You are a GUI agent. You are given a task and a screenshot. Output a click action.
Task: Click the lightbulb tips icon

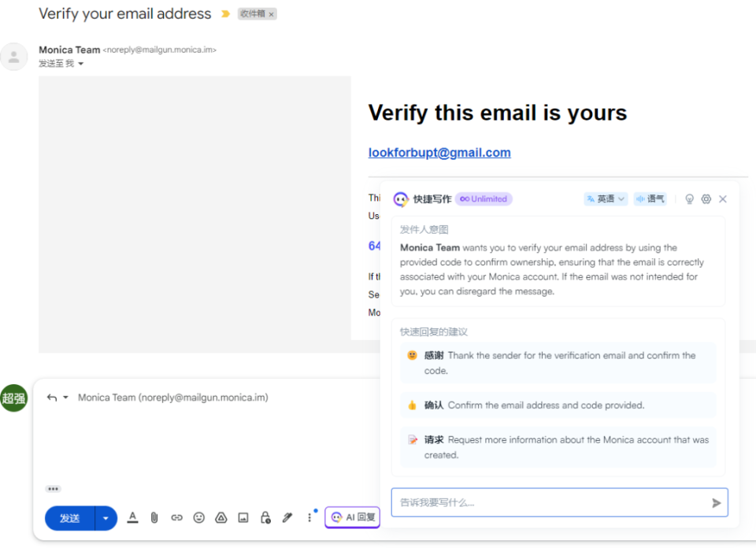690,199
